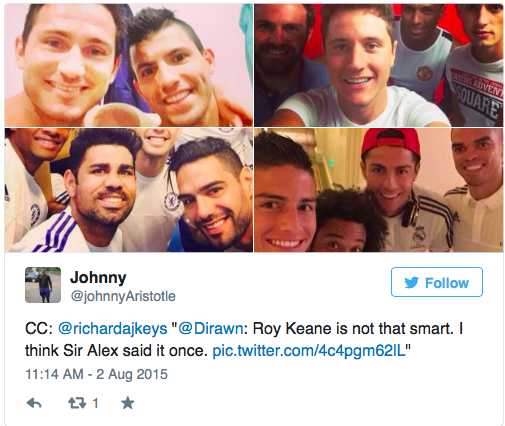Favorite the tweet with the star icon
Image resolution: width=505 pixels, height=426 pixels.
coord(128,403)
